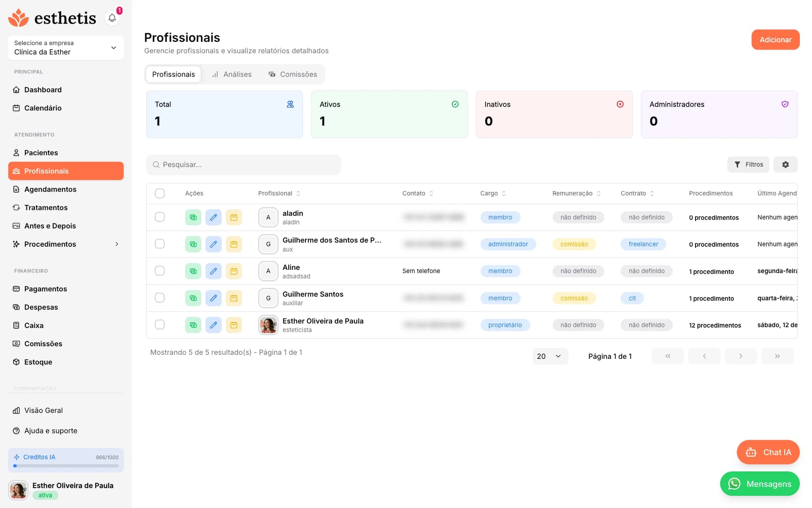The height and width of the screenshot is (508, 812).
Task: Select the Profissionais tab
Action: pyautogui.click(x=173, y=74)
